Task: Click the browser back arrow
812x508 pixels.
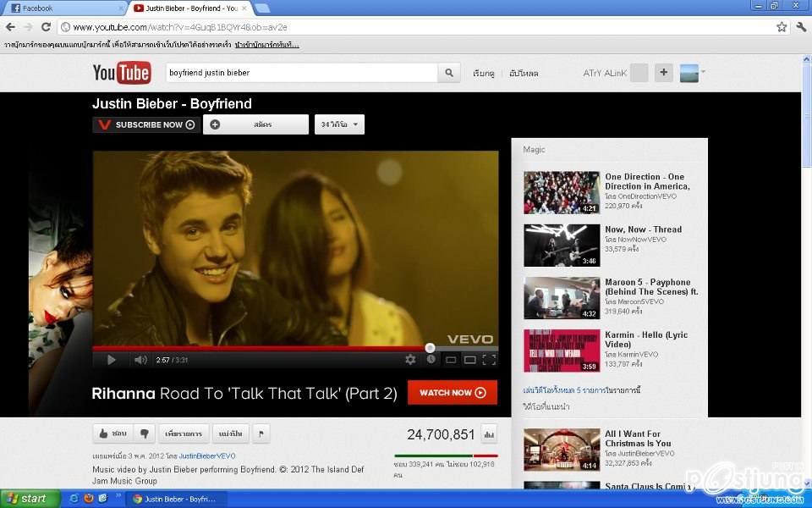Action: pos(11,27)
